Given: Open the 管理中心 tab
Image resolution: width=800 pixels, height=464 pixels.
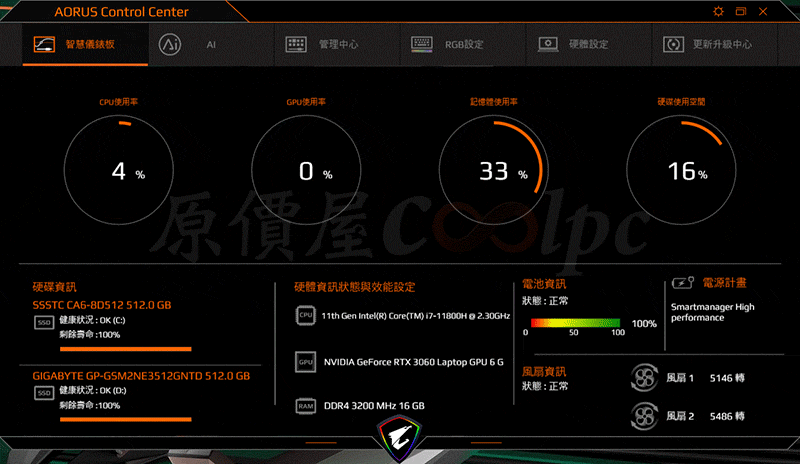Looking at the screenshot, I should click(x=338, y=44).
